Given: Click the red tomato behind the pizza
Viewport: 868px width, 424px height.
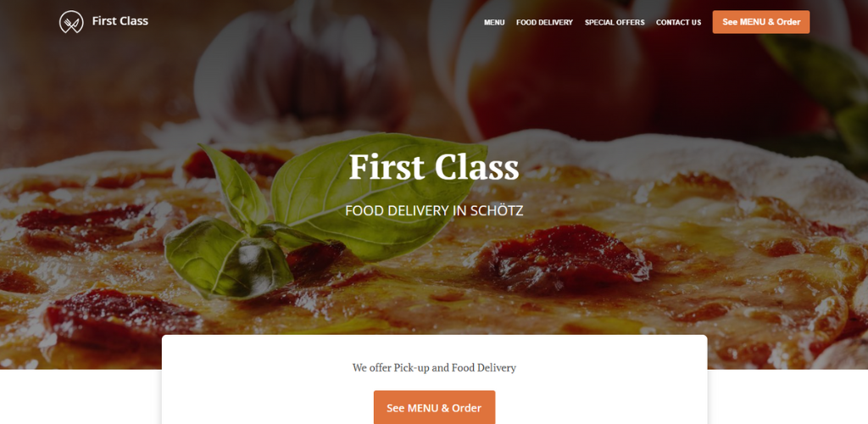Looking at the screenshot, I should pyautogui.click(x=559, y=72).
